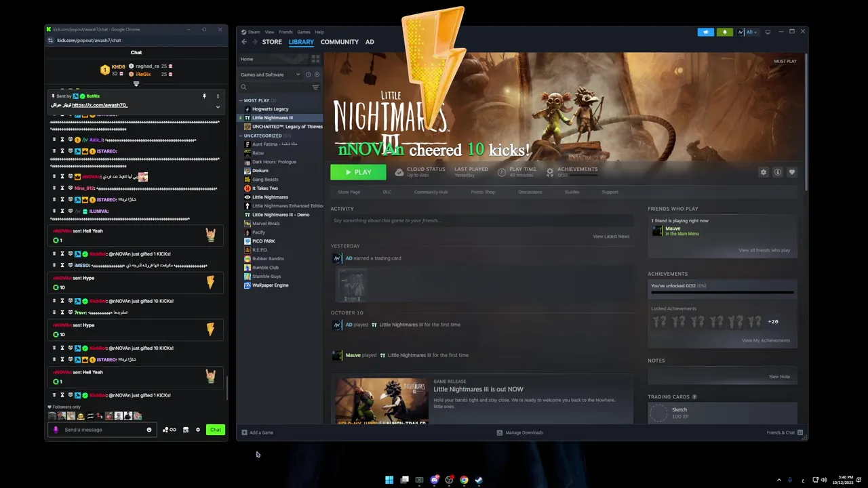The width and height of the screenshot is (868, 488).
Task: Click the Add a Game plus icon
Action: (244, 432)
